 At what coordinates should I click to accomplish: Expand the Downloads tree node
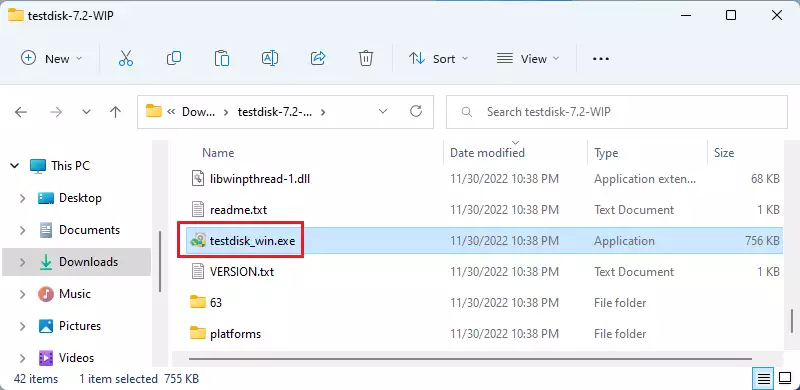pos(22,262)
